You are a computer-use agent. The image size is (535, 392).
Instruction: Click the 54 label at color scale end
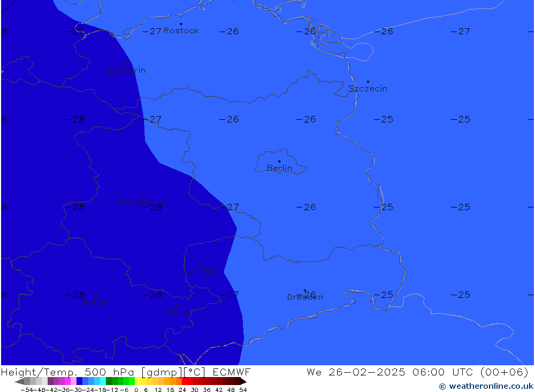[x=243, y=390]
